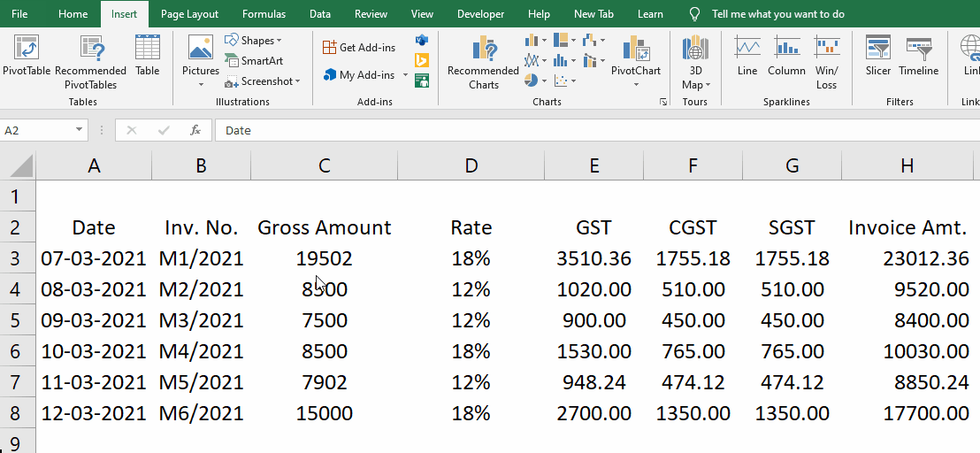Viewport: 980px width, 453px height.
Task: Open Recommended Charts
Action: click(x=483, y=63)
